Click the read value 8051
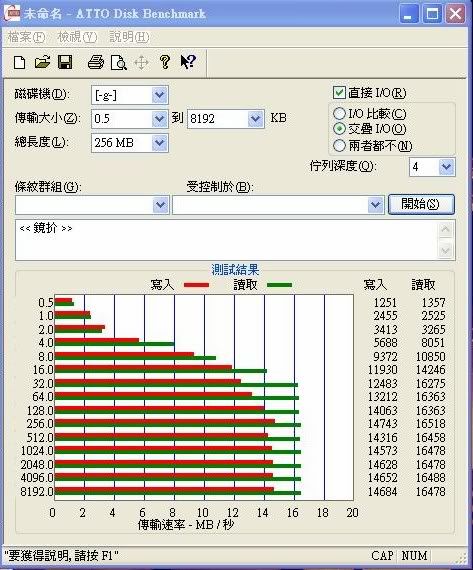The height and width of the screenshot is (570, 473). point(433,342)
